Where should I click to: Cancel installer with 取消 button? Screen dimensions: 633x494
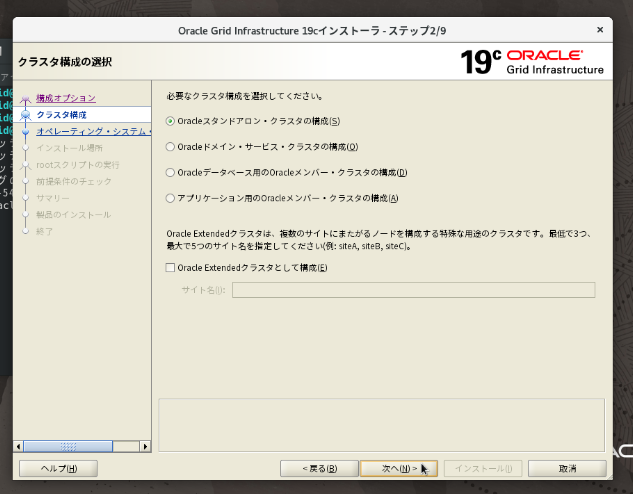point(567,469)
